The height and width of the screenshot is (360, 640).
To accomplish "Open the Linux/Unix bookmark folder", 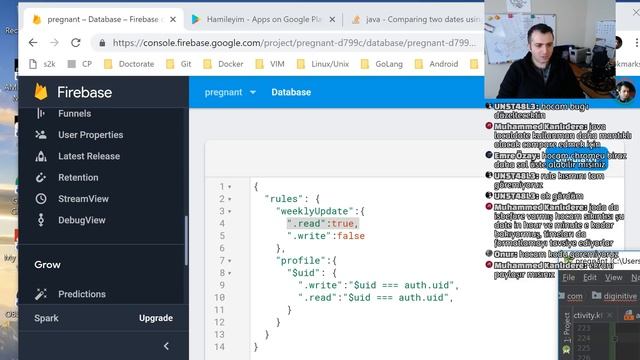I will tap(322, 64).
